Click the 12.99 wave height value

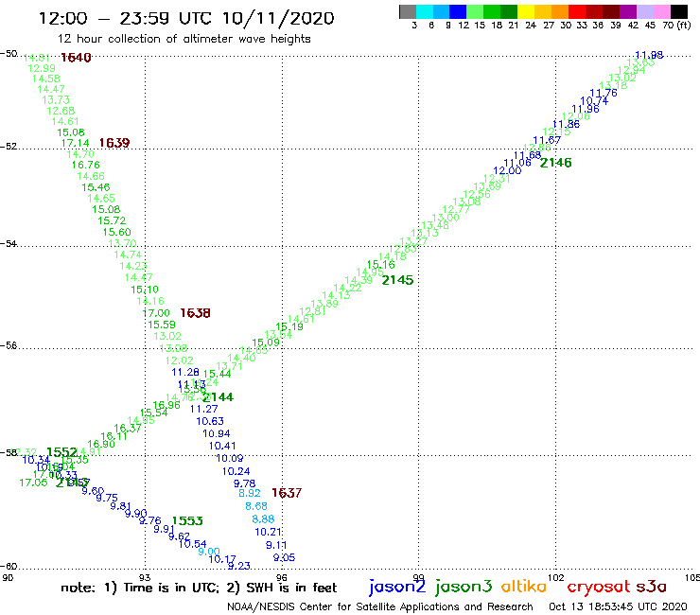42,68
